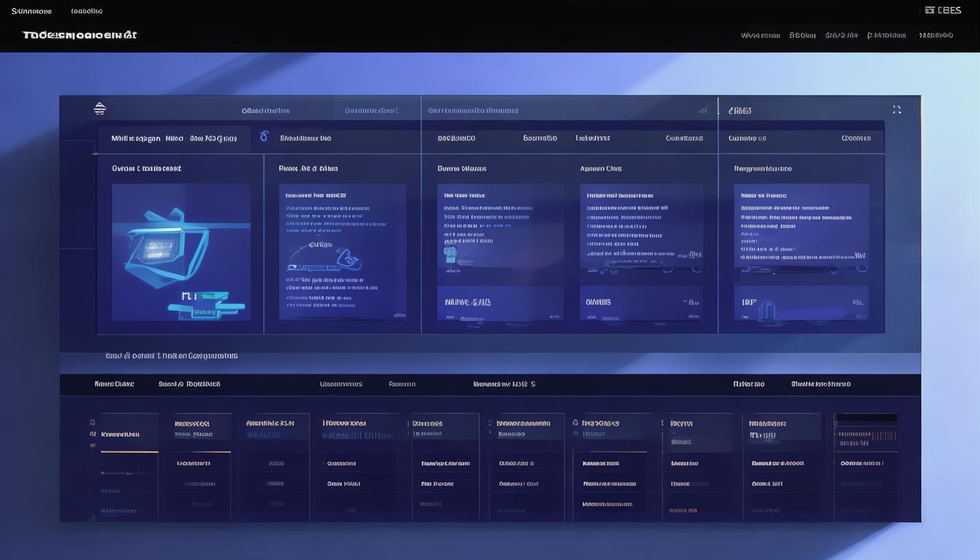Click the stats link at the top-right header
This screenshot has height=560, width=980.
click(x=936, y=34)
